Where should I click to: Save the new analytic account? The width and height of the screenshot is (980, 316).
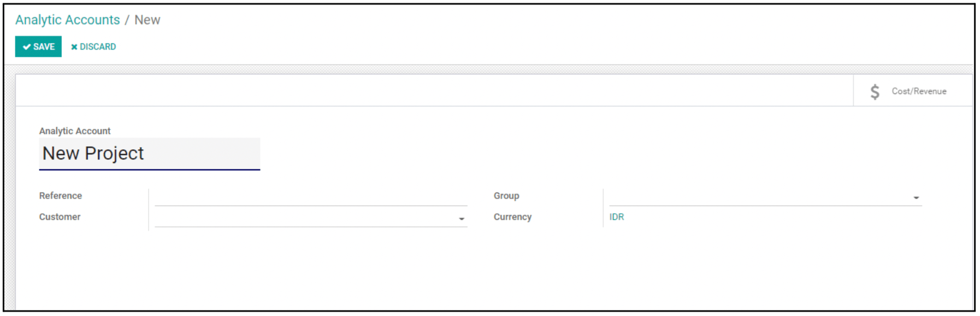point(38,46)
